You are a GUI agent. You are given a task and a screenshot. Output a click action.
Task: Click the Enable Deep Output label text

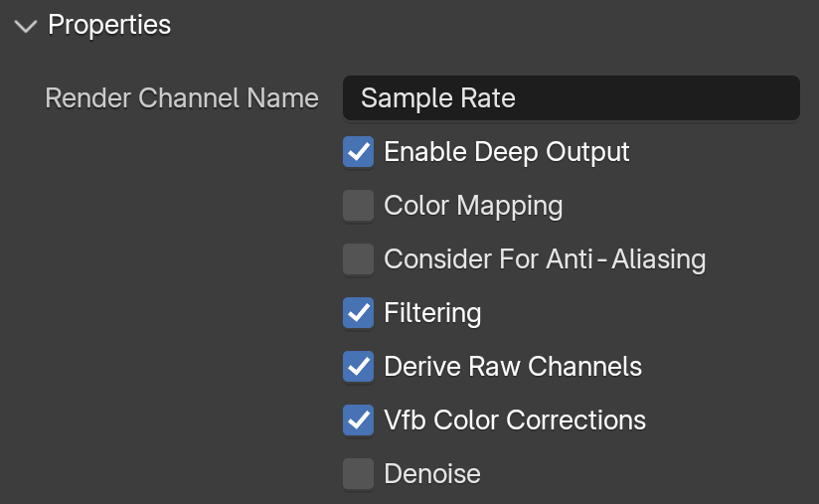pyautogui.click(x=507, y=152)
